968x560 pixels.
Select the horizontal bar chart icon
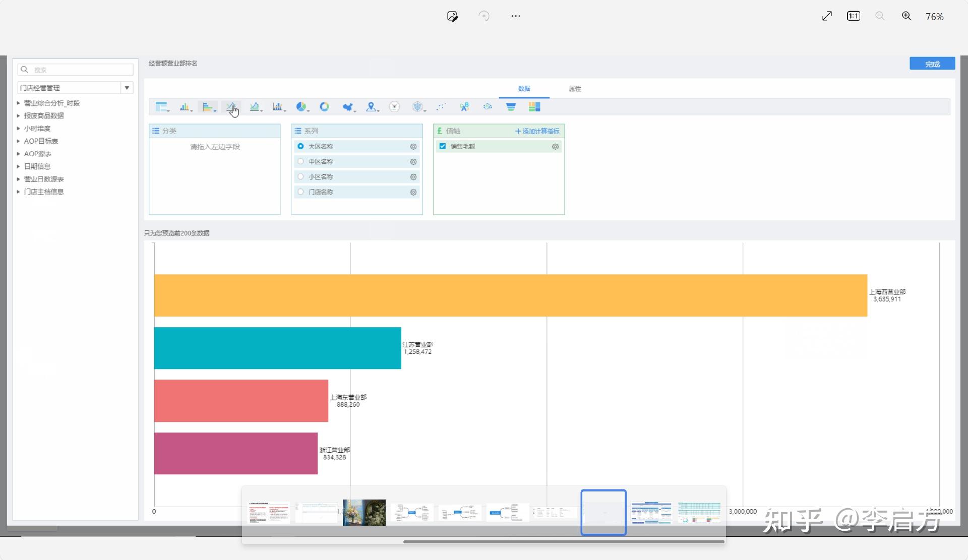tap(208, 107)
